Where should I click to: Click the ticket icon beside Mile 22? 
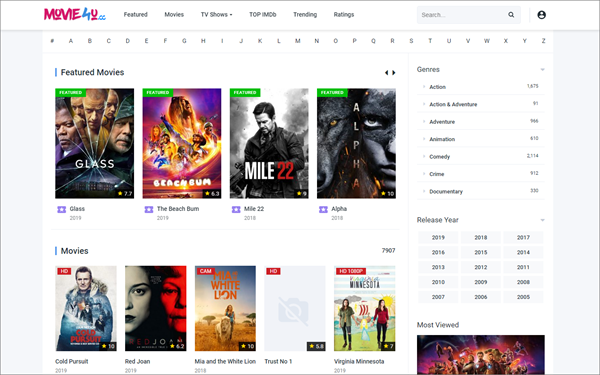tap(236, 209)
